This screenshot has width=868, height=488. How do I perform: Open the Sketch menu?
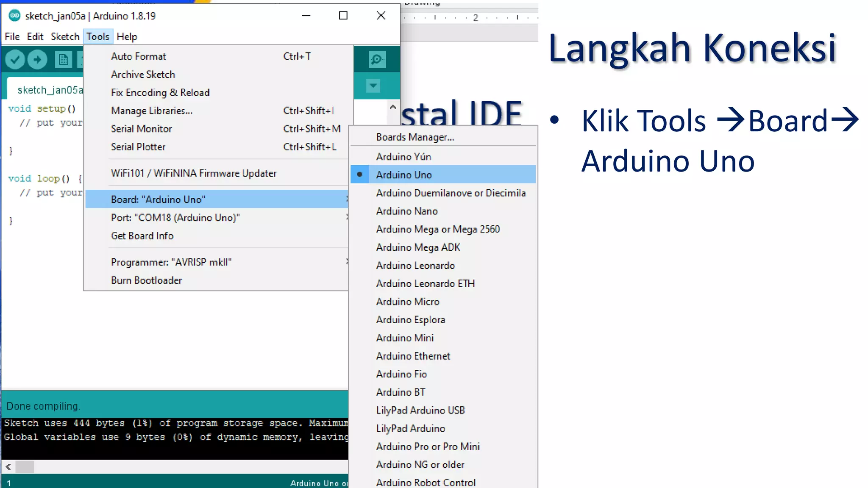[x=65, y=37]
